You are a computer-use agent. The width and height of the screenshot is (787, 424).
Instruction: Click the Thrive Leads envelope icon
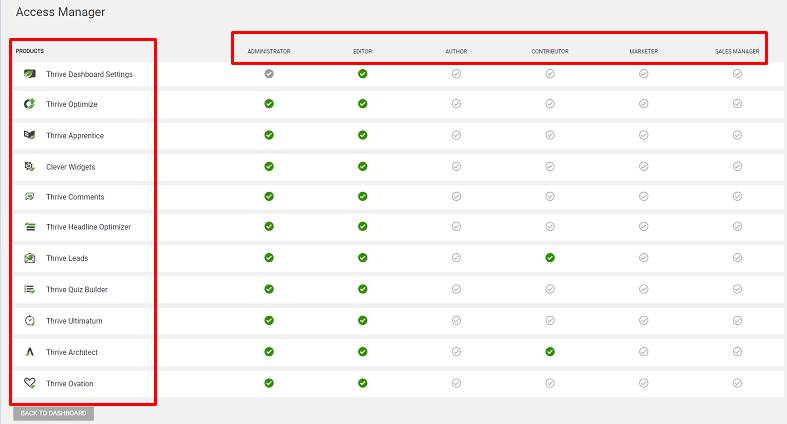coord(30,258)
